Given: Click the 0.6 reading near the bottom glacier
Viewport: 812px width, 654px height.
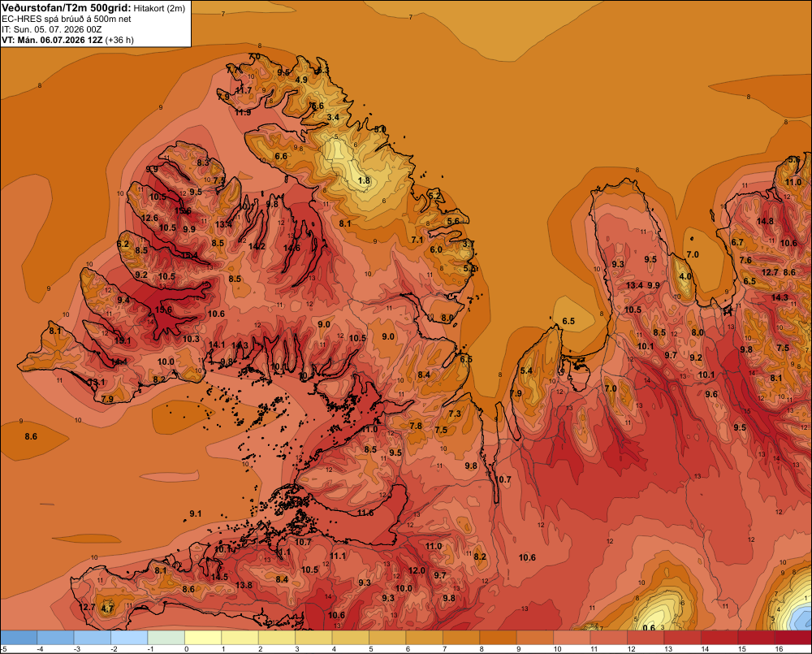Looking at the screenshot, I should click(x=649, y=627).
